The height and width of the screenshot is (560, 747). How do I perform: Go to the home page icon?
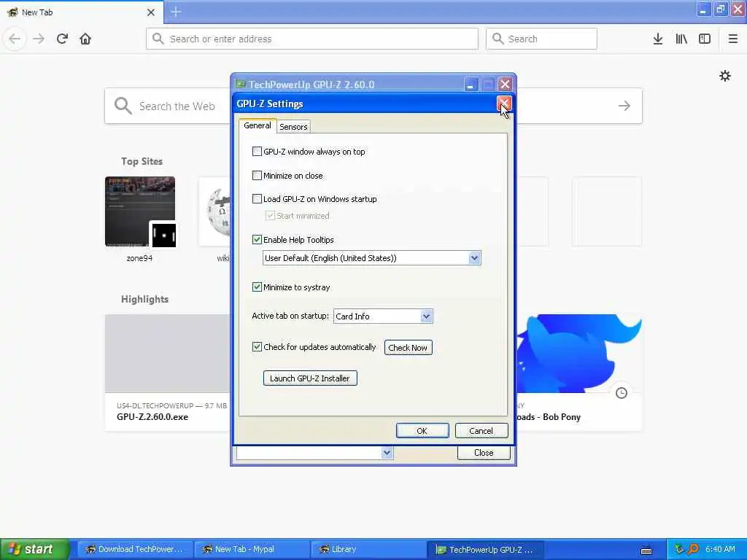(85, 39)
